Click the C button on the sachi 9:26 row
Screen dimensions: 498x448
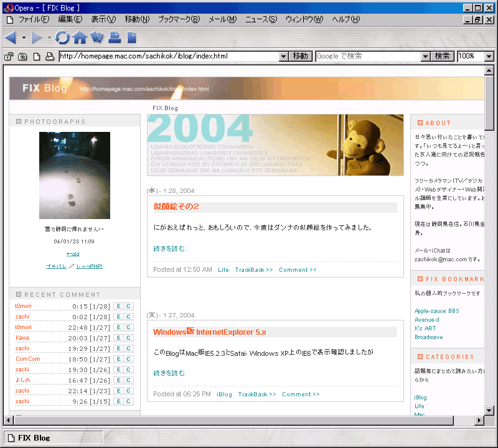coord(128,401)
